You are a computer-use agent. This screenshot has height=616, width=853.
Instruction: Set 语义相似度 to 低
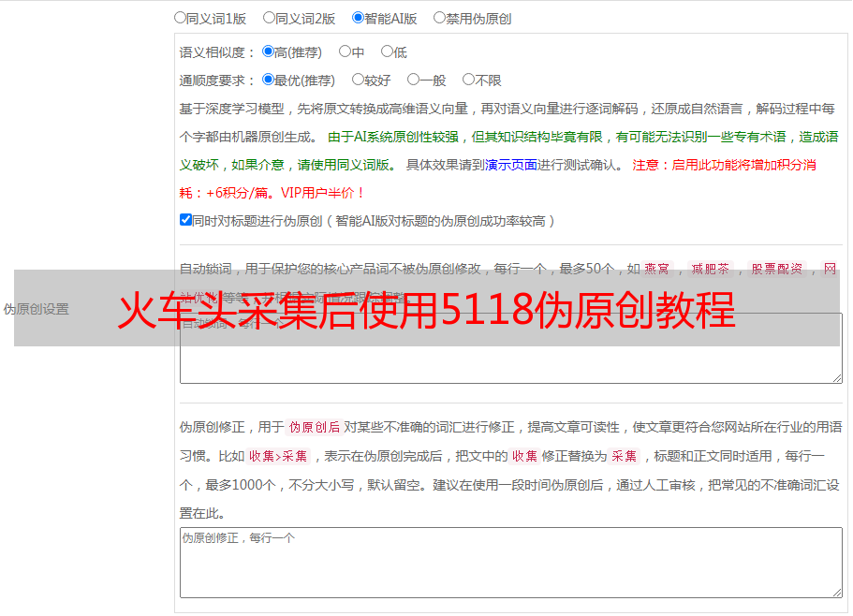pyautogui.click(x=387, y=52)
